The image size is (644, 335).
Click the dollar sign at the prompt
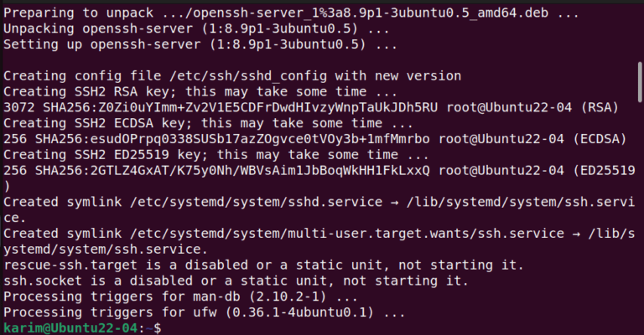(158, 328)
